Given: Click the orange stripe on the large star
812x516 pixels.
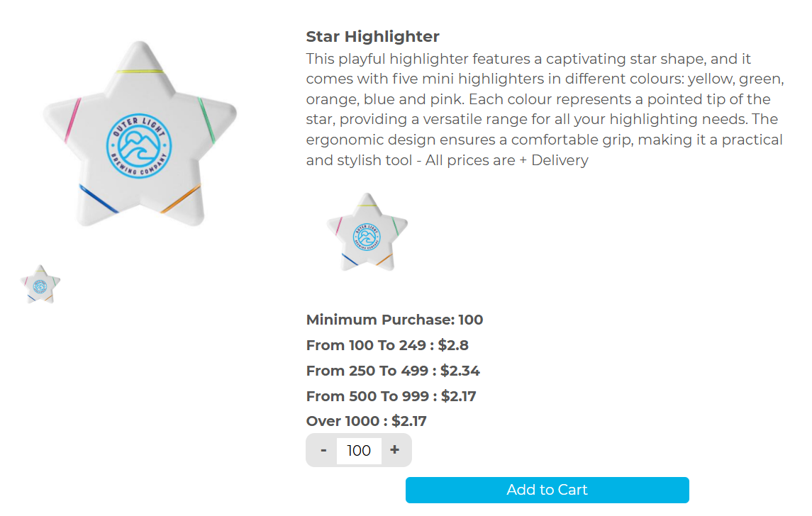Looking at the screenshot, I should pos(180,199).
